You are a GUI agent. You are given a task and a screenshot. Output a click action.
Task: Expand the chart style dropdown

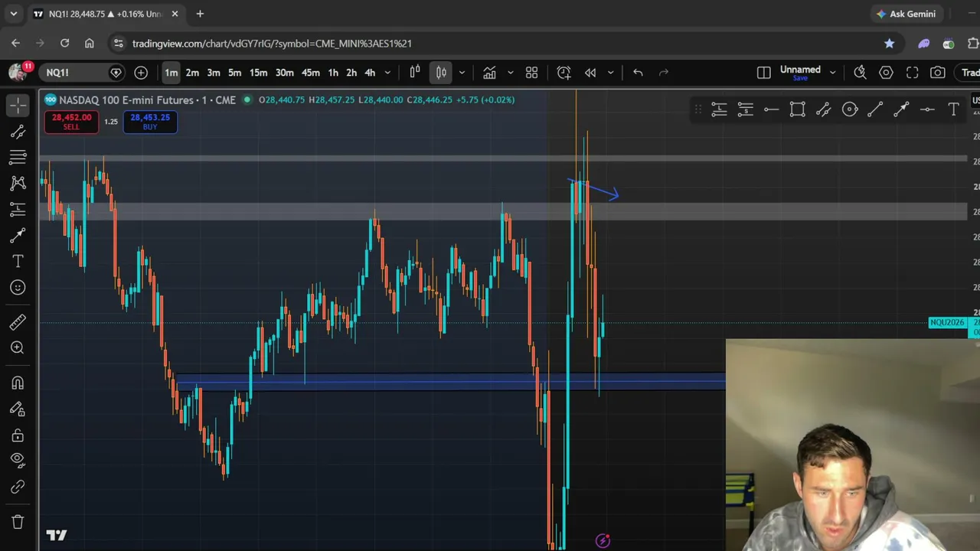462,73
